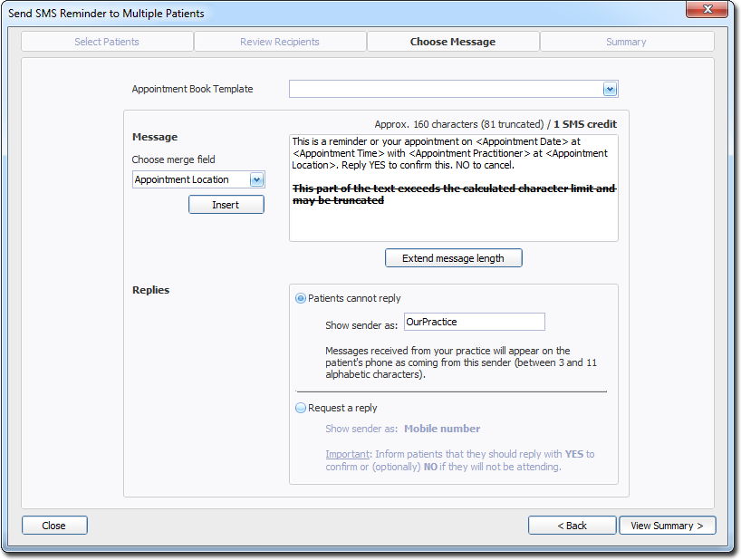Click inside the SMS message text box
Viewport: 741px width, 560px height.
[453, 223]
